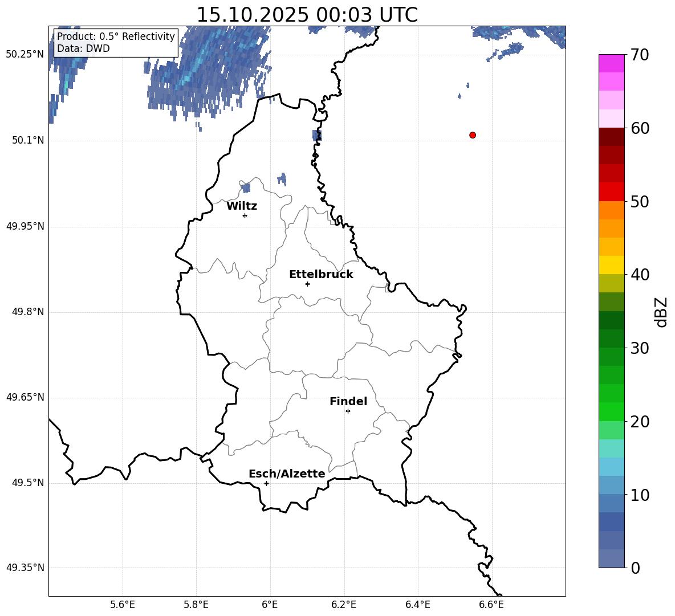Viewport: 675px width, 616px height.
Task: Click the 6°E longitude label
Action: pos(270,605)
